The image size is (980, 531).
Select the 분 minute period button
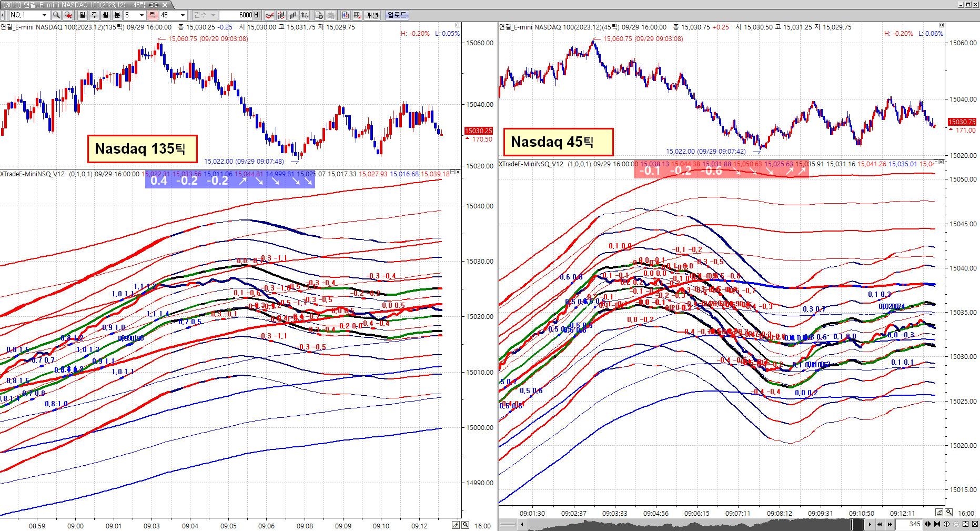point(117,15)
